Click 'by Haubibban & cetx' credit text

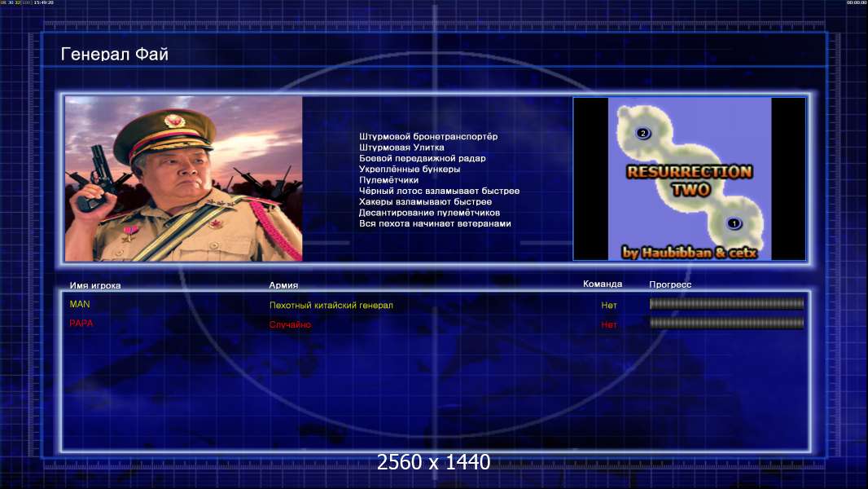click(689, 253)
